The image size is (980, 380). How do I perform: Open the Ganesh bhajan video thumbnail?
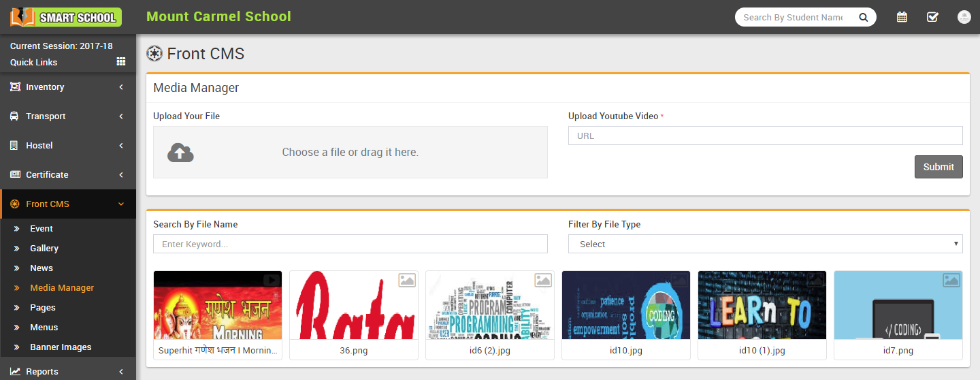217,305
